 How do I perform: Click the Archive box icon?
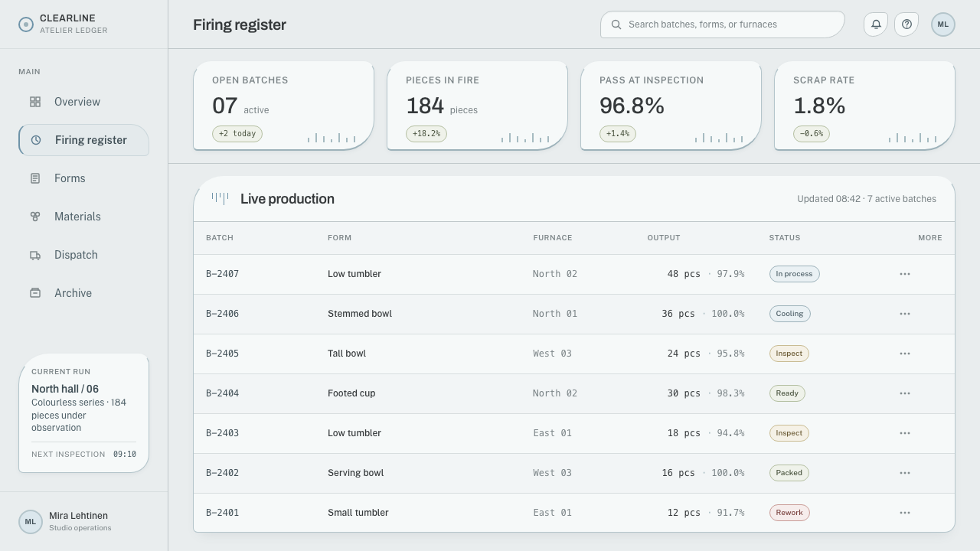pos(35,293)
